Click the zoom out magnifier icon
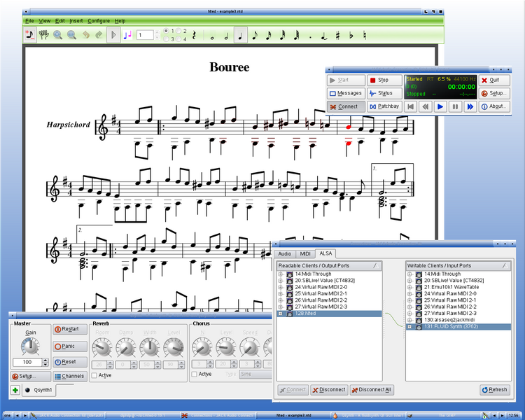525x420 pixels. [71, 34]
